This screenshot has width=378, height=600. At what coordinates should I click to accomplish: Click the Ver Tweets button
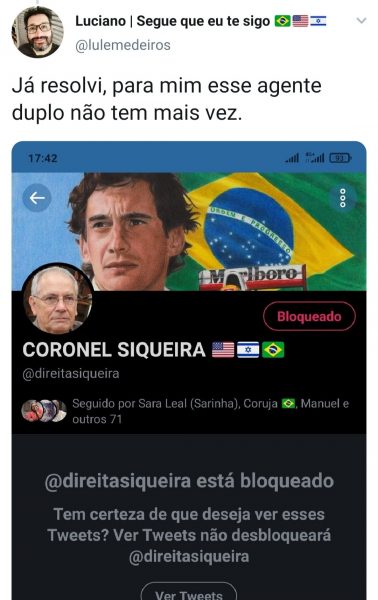pos(189,591)
